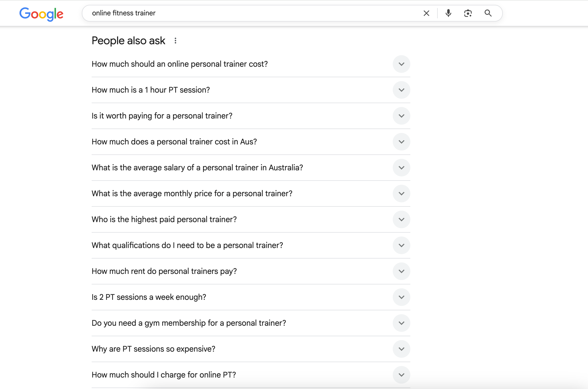Screen dimensions: 588x389
Task: Expand "Is 2 PT sessions a week enough?"
Action: 401,297
